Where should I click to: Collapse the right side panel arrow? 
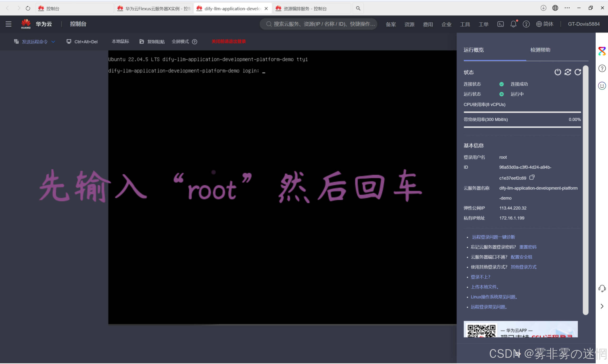tap(602, 307)
